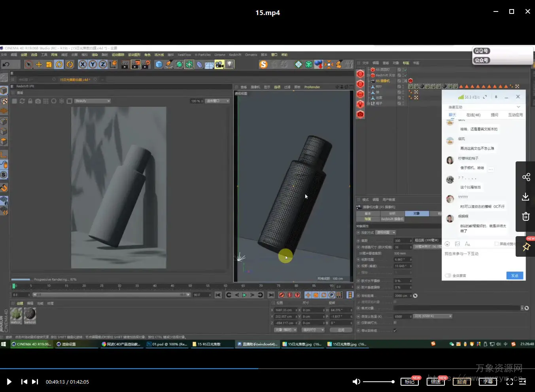The height and width of the screenshot is (392, 535).
Task: Toggle the 导出到合成 checkbox
Action: [x=395, y=330]
